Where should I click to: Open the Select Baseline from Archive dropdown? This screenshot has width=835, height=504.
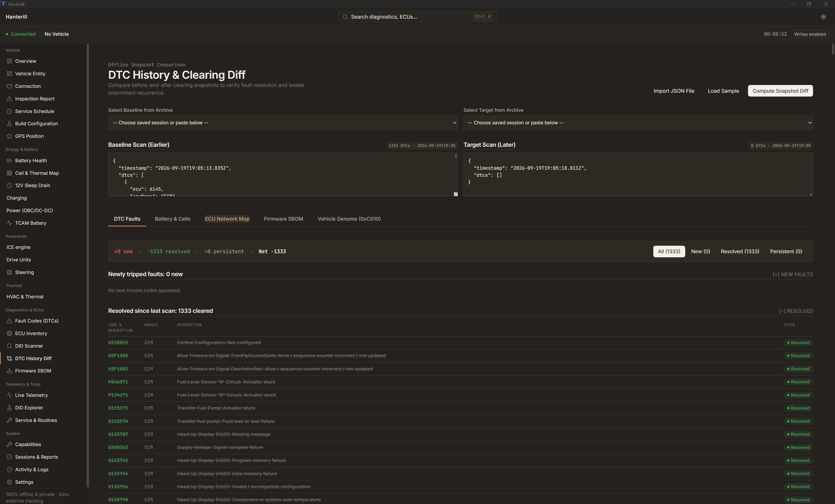coord(283,123)
